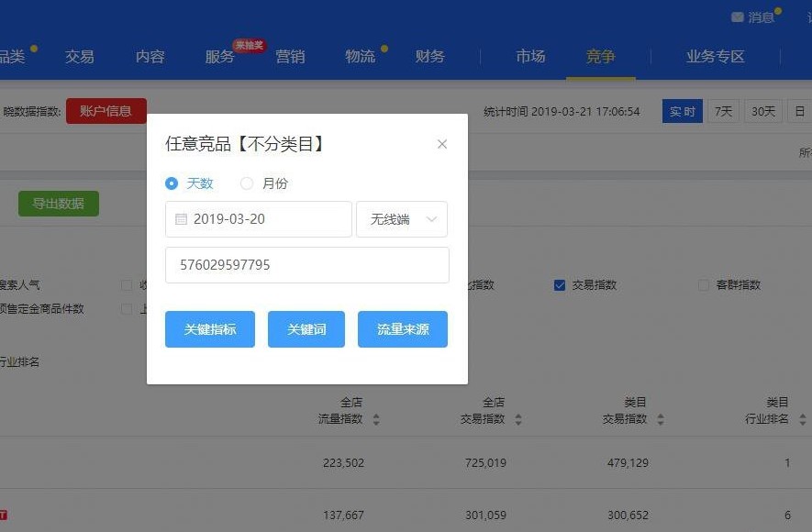Screen dimensions: 812x532
Task: Sort by 全店流量指数 column arrows
Action: pyautogui.click(x=376, y=419)
